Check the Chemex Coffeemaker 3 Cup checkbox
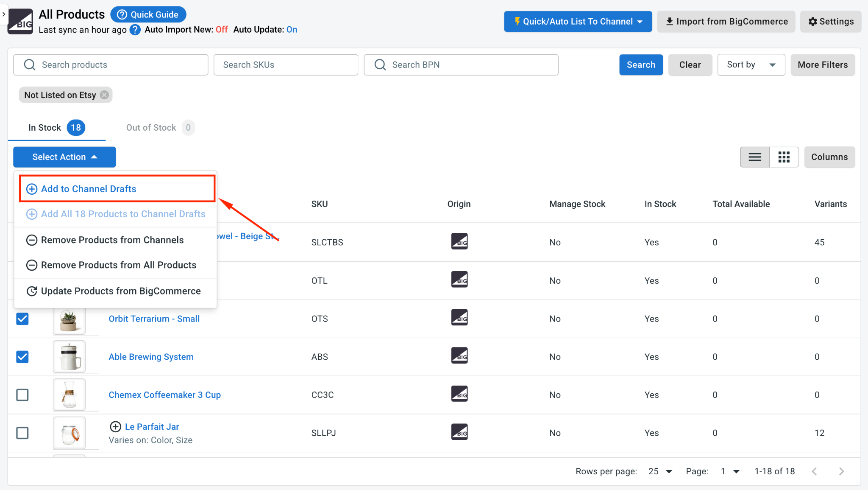This screenshot has width=868, height=490. (22, 395)
